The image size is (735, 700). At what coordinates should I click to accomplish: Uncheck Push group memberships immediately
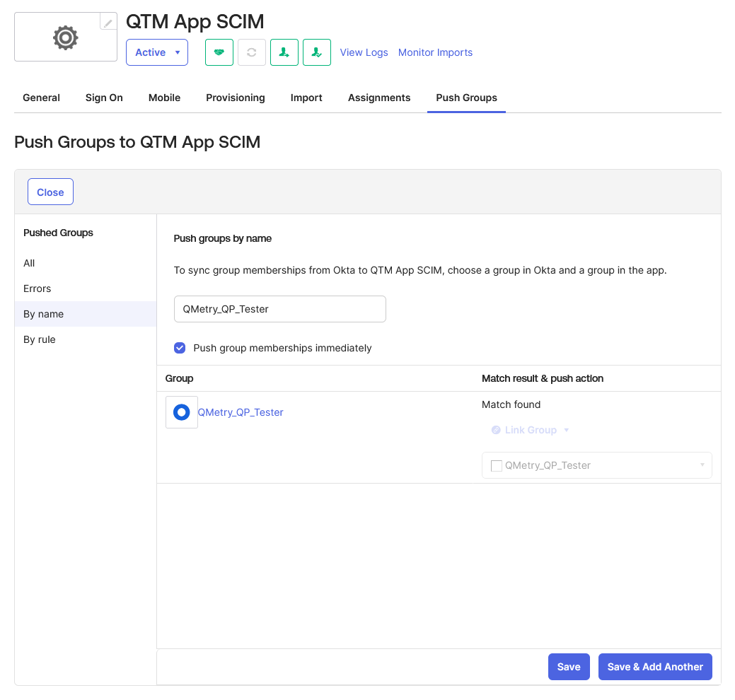tap(180, 348)
